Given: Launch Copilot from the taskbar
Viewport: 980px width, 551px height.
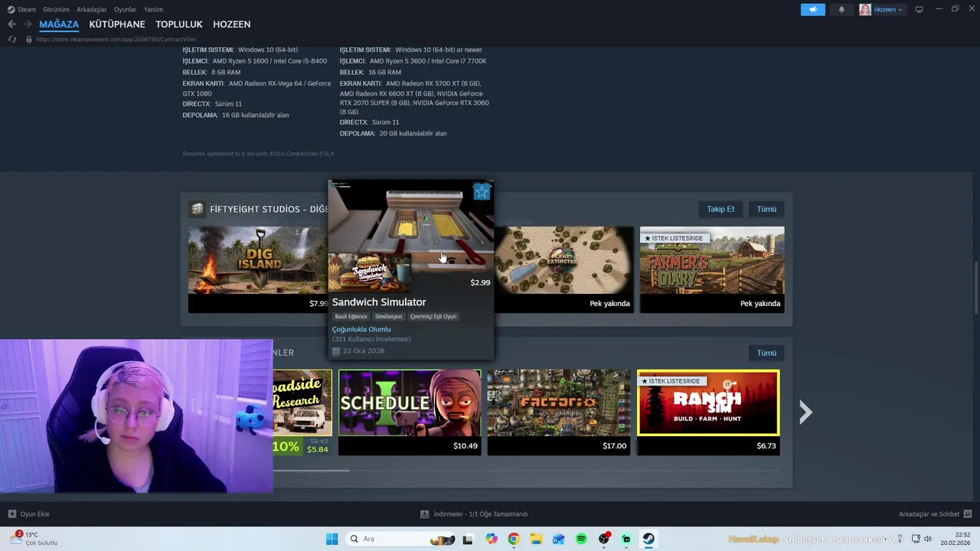Looking at the screenshot, I should (x=491, y=539).
